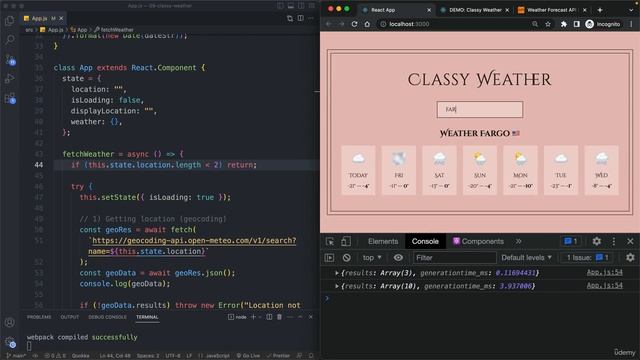Click the issues counter badge in DevTools tab bar
The image size is (640, 360).
tap(571, 241)
